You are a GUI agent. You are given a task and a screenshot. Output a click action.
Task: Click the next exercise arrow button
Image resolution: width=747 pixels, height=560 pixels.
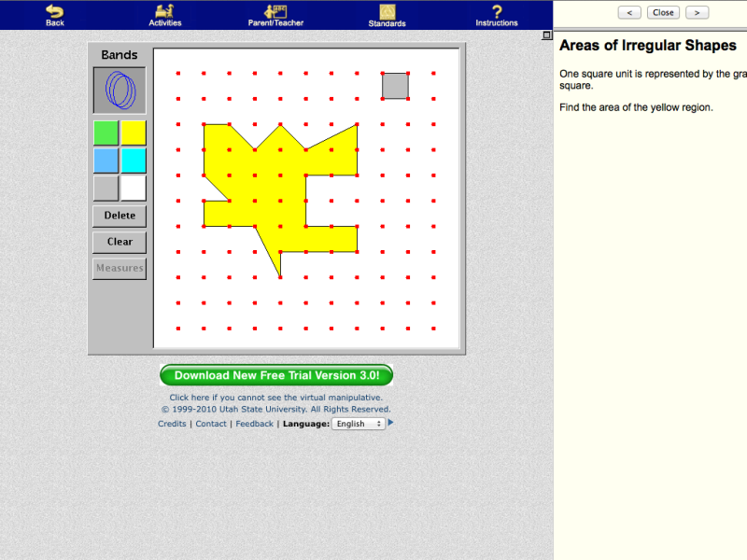pos(697,12)
